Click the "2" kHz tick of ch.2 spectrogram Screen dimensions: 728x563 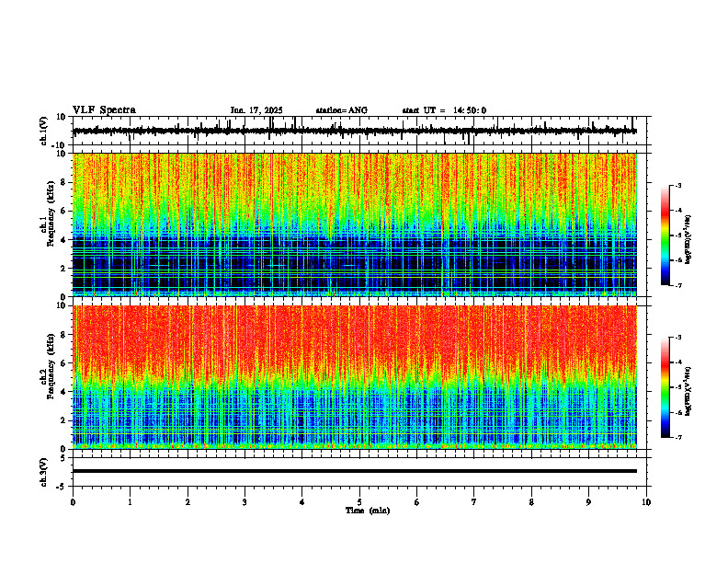click(64, 420)
